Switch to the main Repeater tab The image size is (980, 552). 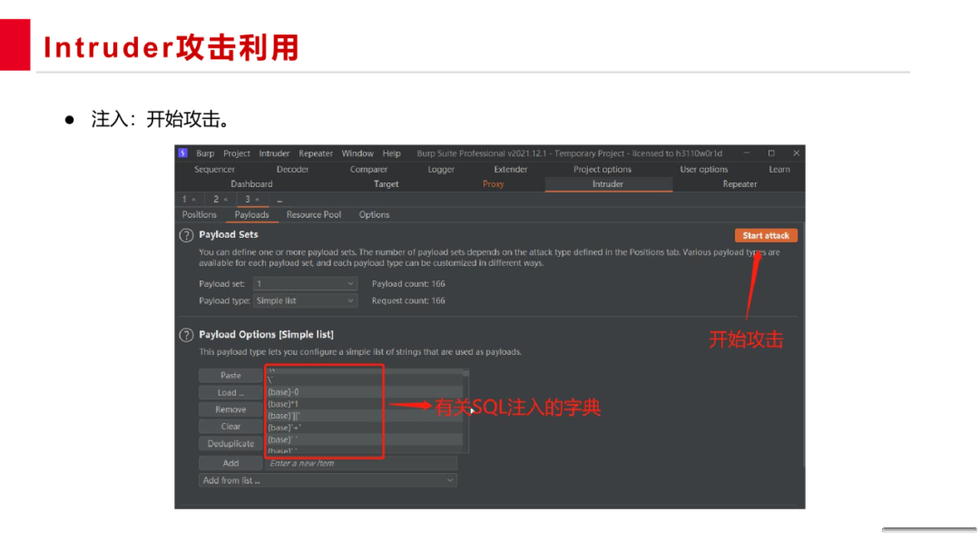tap(740, 184)
